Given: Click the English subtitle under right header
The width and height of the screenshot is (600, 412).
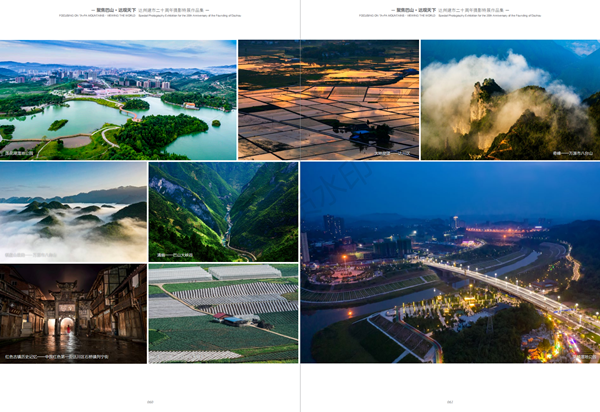Looking at the screenshot, I should pos(451,15).
